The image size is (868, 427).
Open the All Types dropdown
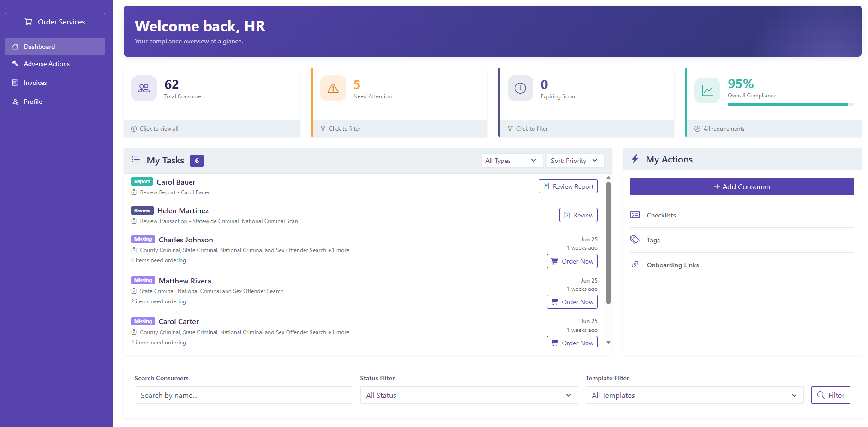pyautogui.click(x=511, y=161)
